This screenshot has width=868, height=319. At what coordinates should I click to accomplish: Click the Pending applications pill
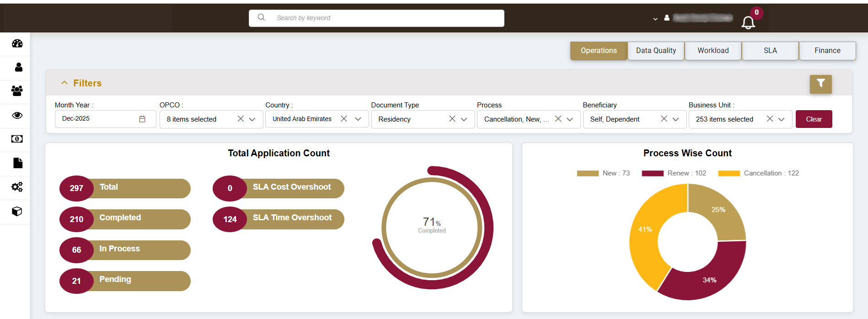tap(125, 281)
